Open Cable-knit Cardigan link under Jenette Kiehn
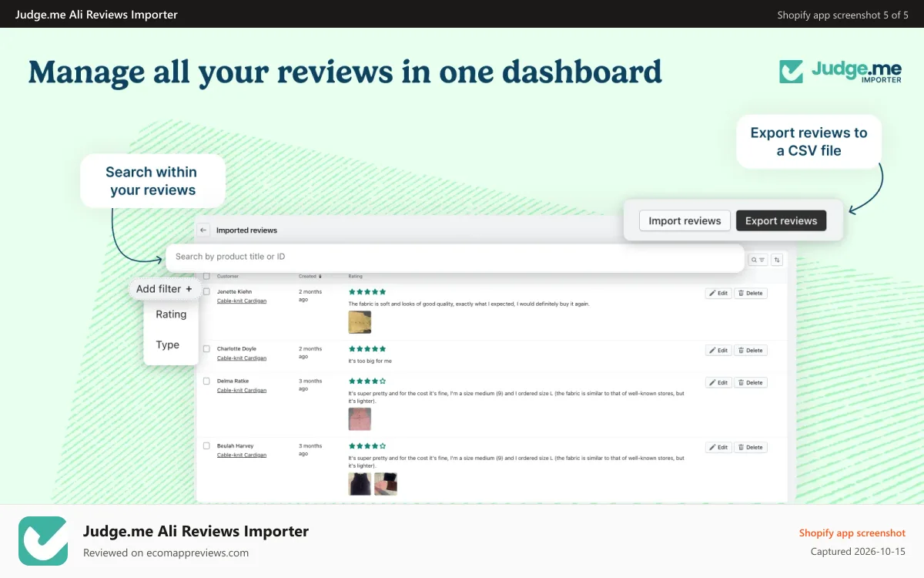The image size is (924, 578). tap(242, 301)
